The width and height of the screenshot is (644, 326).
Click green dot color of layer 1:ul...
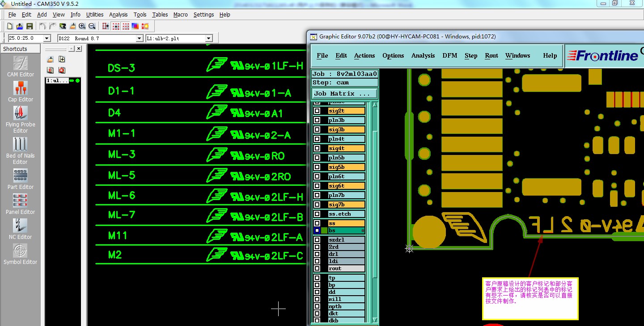77,80
